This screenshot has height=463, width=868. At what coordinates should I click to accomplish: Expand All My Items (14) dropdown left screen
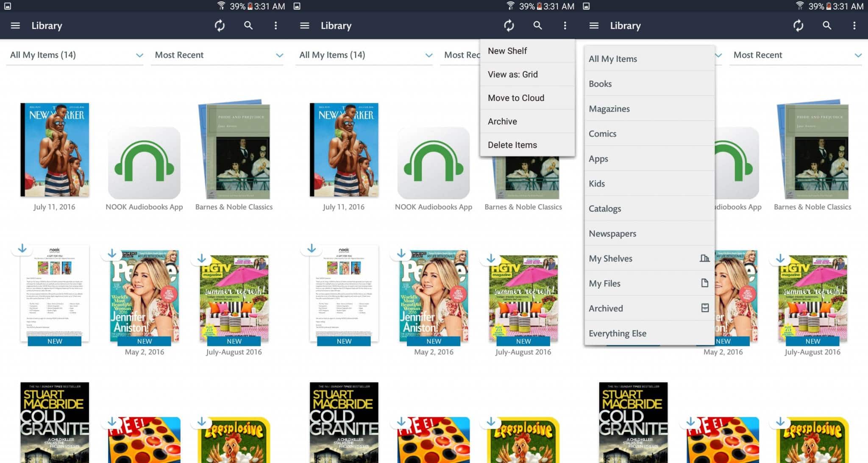(x=75, y=55)
